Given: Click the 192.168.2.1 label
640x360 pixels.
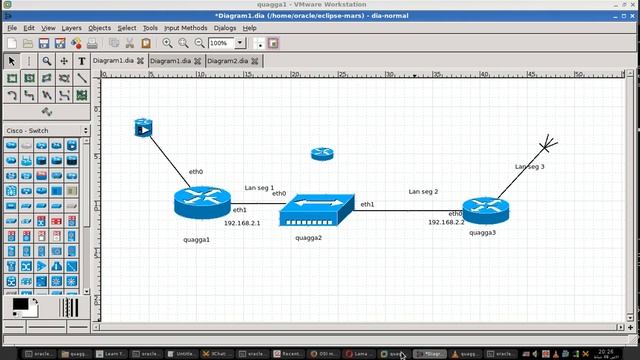Looking at the screenshot, I should click(242, 223).
